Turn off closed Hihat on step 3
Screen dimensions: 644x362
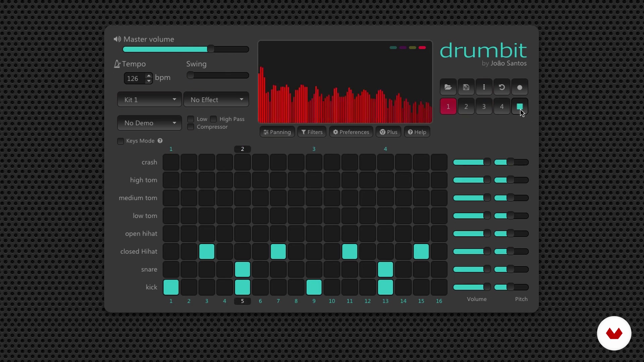(207, 251)
